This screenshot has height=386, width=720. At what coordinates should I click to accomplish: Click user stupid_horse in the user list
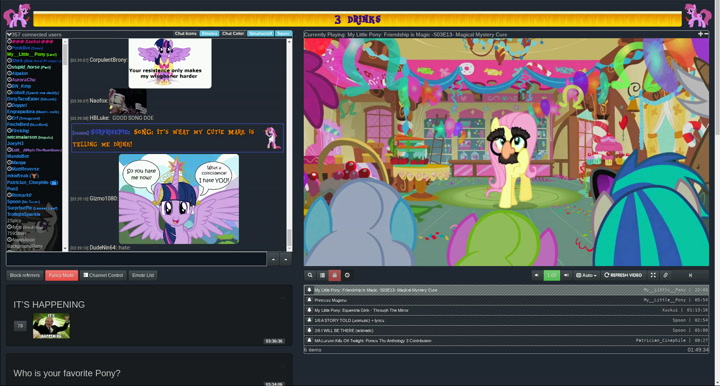pyautogui.click(x=31, y=67)
